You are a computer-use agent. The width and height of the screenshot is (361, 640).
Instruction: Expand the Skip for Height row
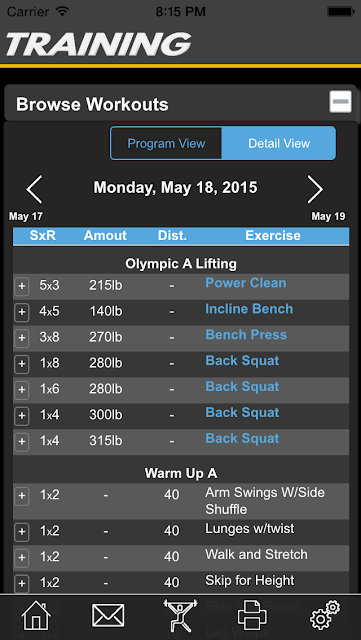click(22, 584)
